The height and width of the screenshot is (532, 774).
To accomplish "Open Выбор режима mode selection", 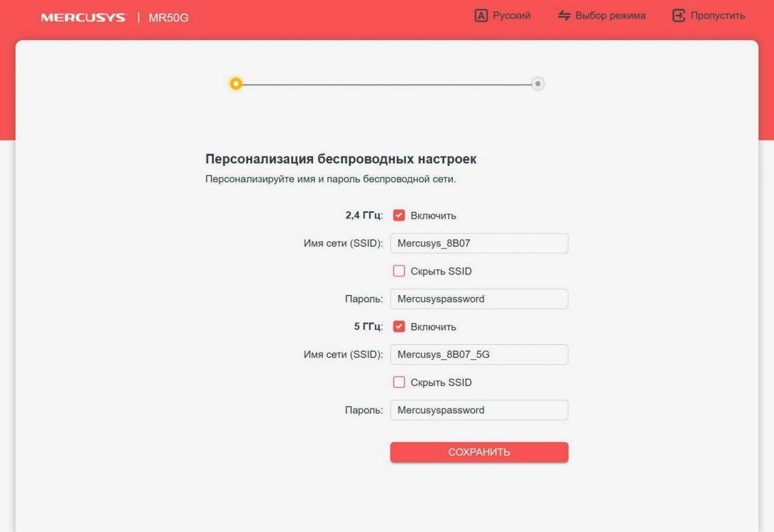I will 610,16.
